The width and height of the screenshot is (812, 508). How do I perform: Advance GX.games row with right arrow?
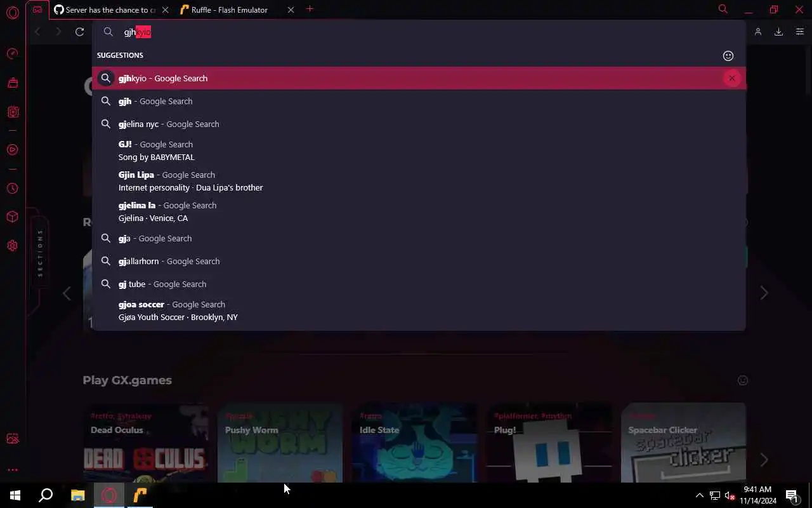click(x=764, y=459)
